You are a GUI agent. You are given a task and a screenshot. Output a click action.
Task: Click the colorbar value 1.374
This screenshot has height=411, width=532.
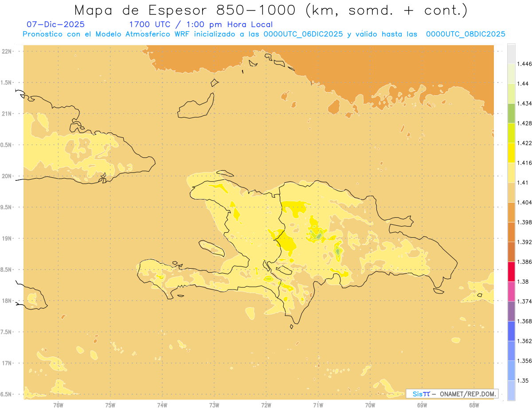point(524,301)
